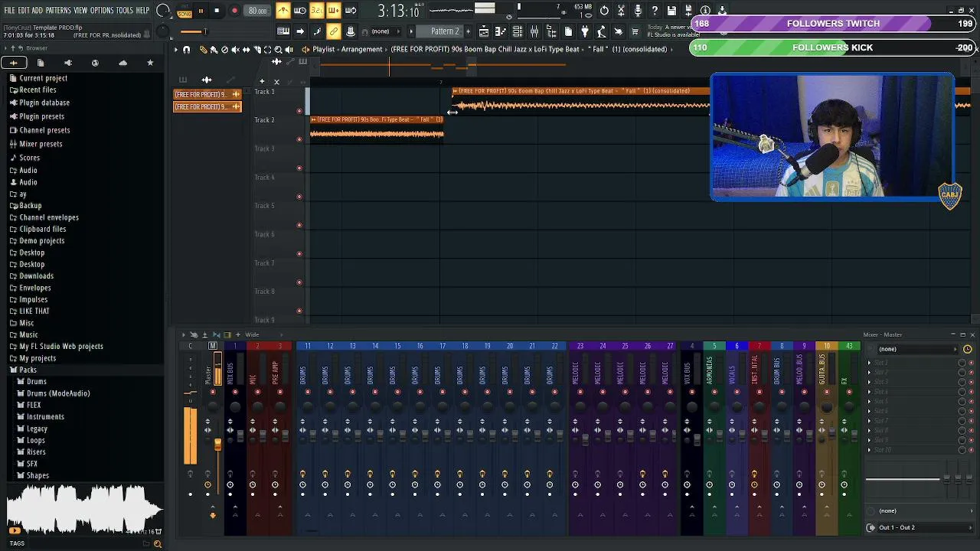Click the browser waveform preview
The height and width of the screenshot is (551, 980).
click(84, 509)
